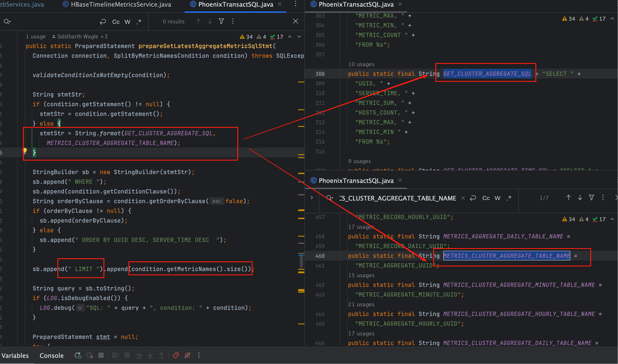
Task: Go to next occurrence in left search
Action: tap(210, 21)
